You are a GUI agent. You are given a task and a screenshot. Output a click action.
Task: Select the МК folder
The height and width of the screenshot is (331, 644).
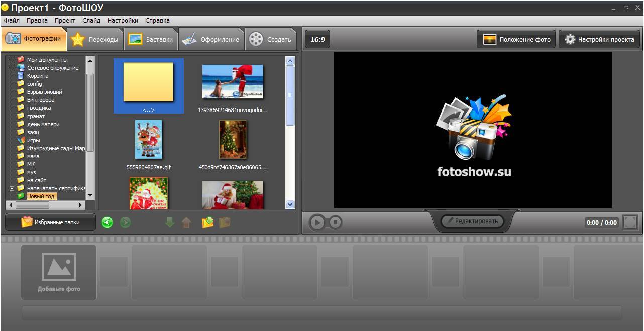click(x=31, y=164)
